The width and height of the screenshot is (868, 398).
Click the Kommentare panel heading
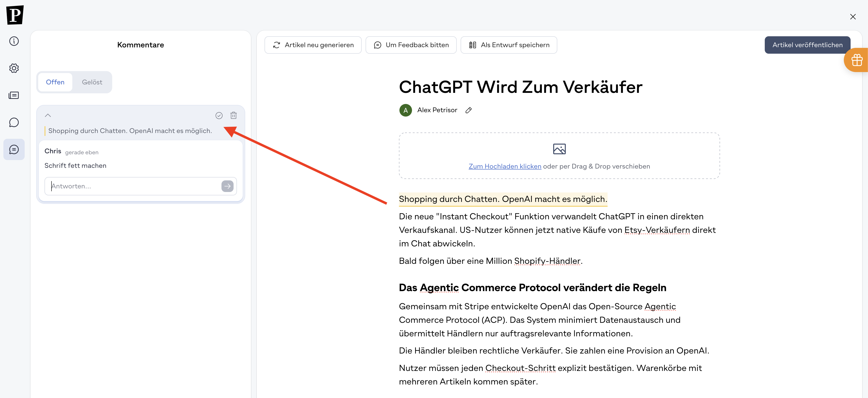[140, 45]
